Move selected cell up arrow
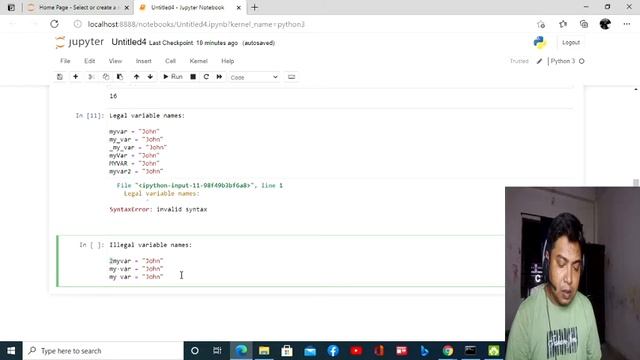The width and height of the screenshot is (640, 360). point(136,77)
